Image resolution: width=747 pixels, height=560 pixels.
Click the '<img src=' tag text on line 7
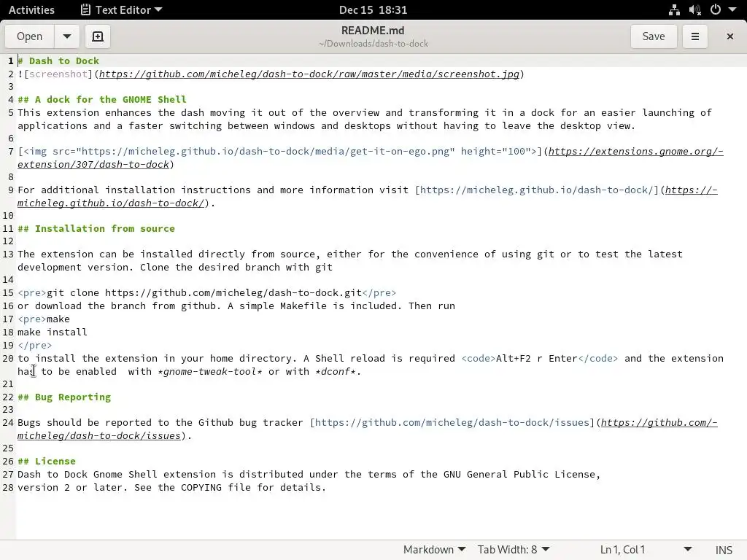click(50, 152)
